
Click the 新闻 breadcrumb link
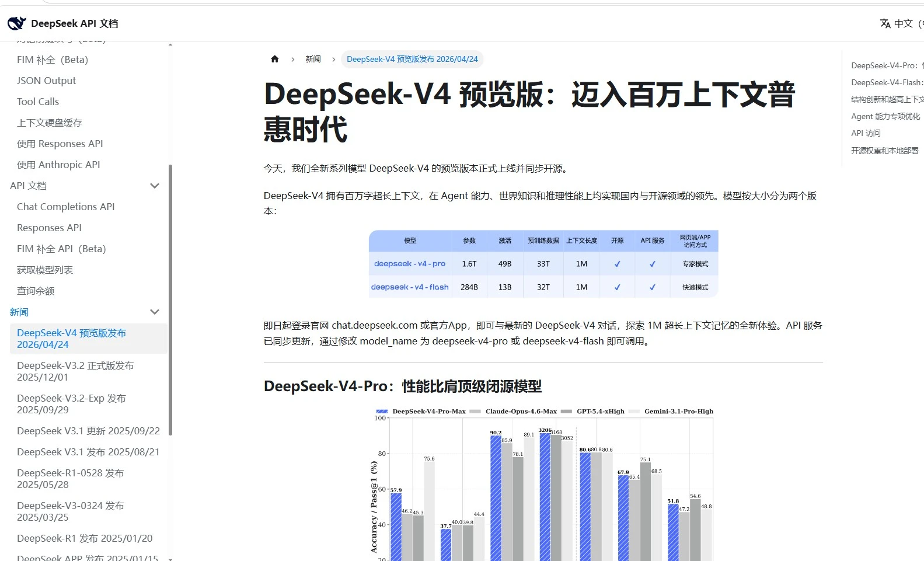point(313,59)
